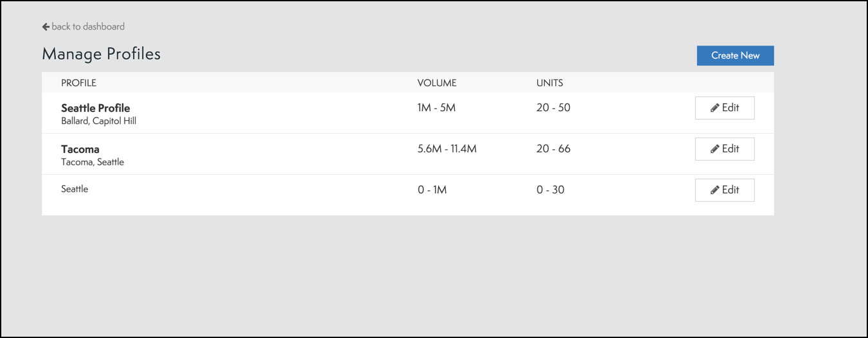Sort by the UNITS column header
This screenshot has width=868, height=338.
(550, 83)
